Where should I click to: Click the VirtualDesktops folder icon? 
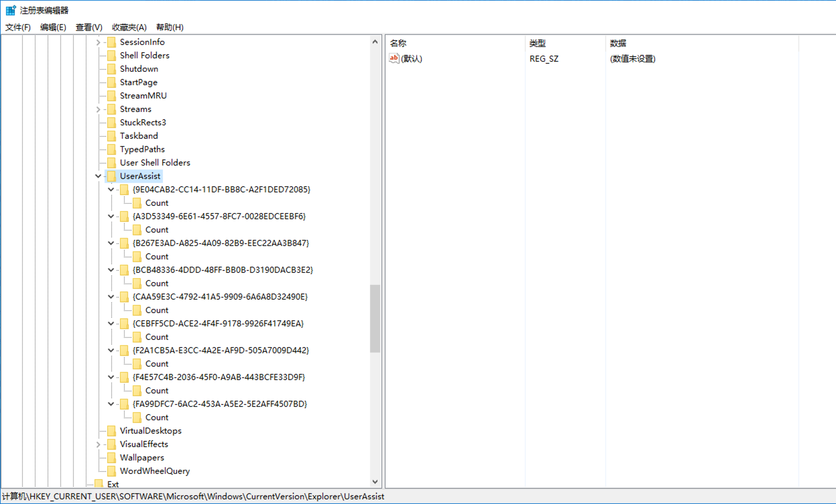click(x=111, y=431)
